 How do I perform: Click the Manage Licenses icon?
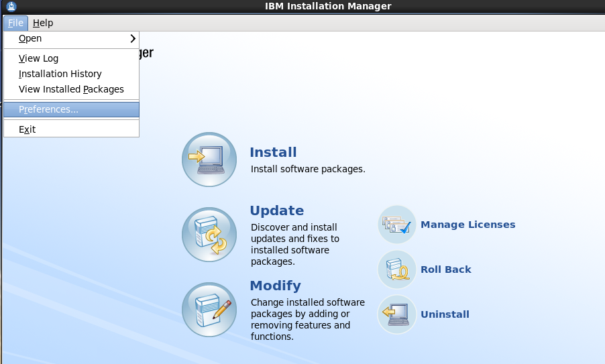click(x=396, y=225)
